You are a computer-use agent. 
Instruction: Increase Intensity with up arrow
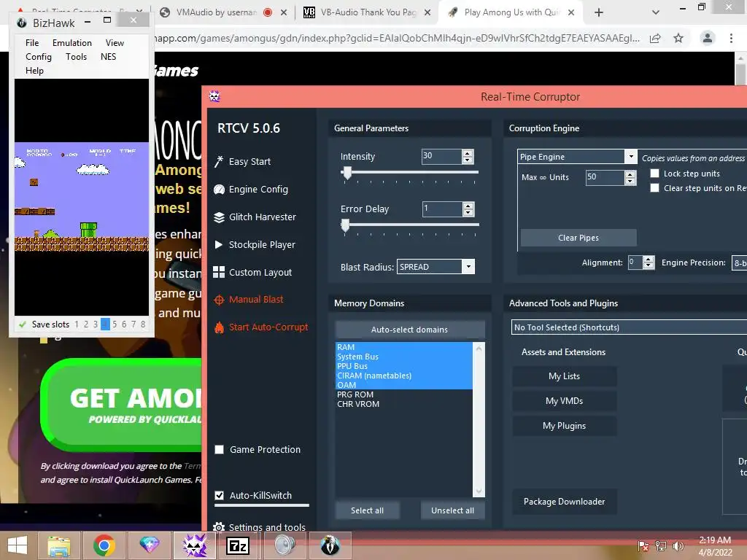[x=468, y=153]
